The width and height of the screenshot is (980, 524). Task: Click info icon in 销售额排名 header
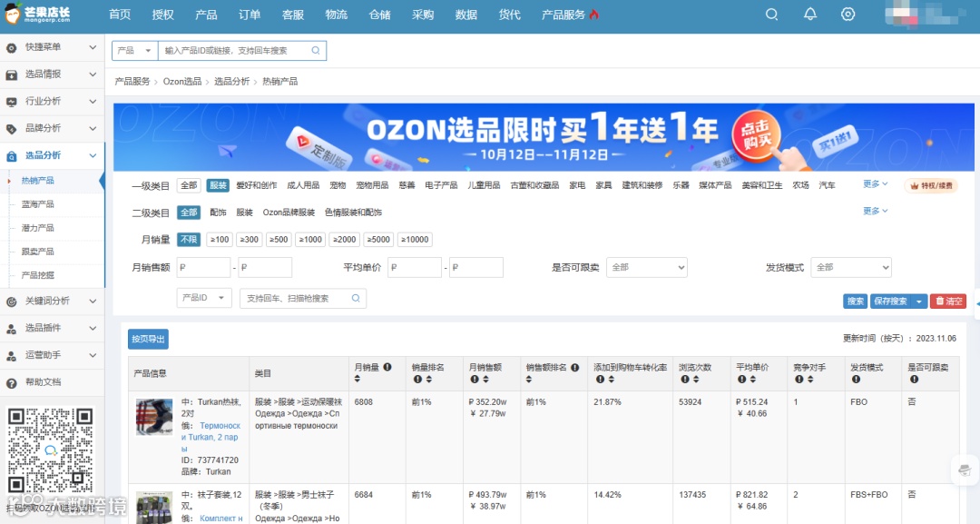tap(575, 367)
